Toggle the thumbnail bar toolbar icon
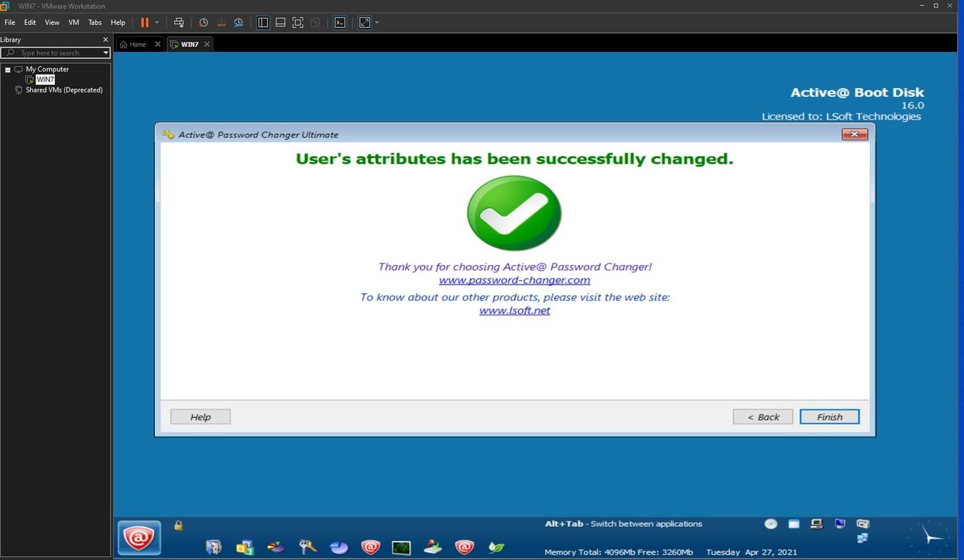Image resolution: width=964 pixels, height=560 pixels. point(280,23)
